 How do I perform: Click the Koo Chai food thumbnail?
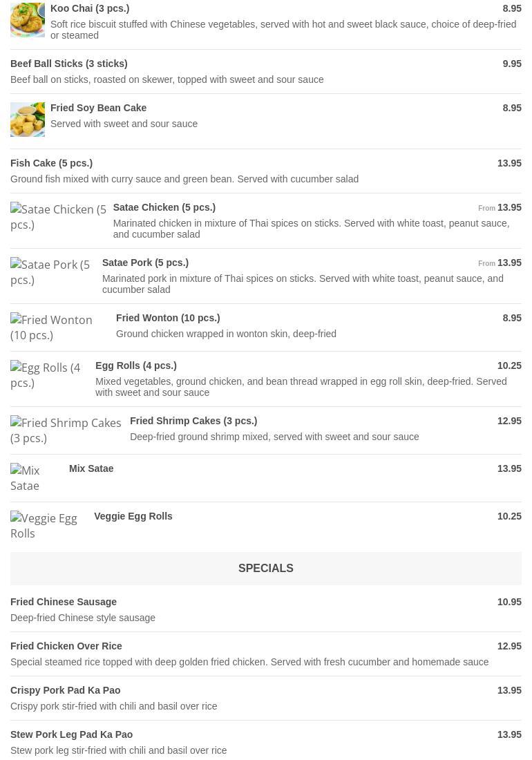coord(28,19)
